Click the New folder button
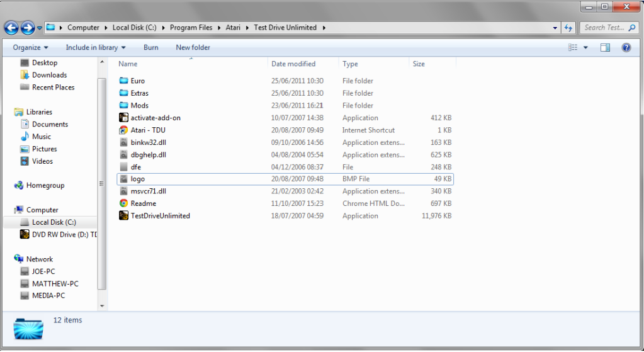The image size is (644, 352). point(193,47)
